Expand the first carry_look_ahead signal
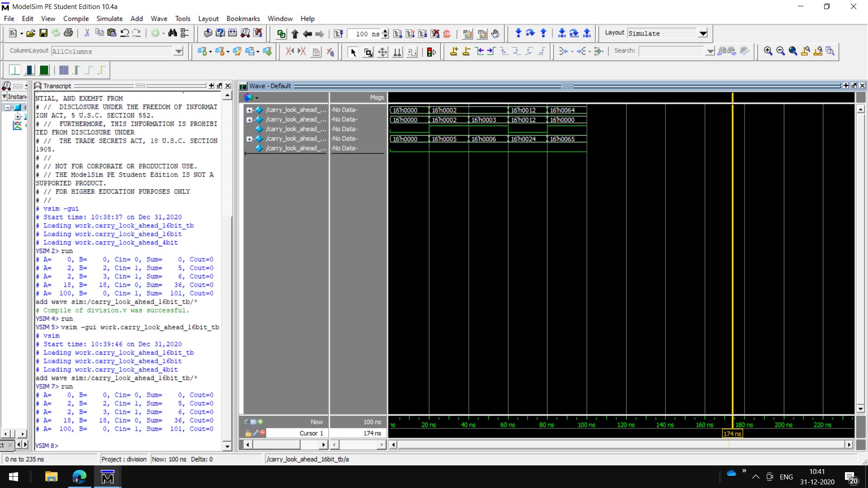The image size is (868, 488). (x=249, y=110)
